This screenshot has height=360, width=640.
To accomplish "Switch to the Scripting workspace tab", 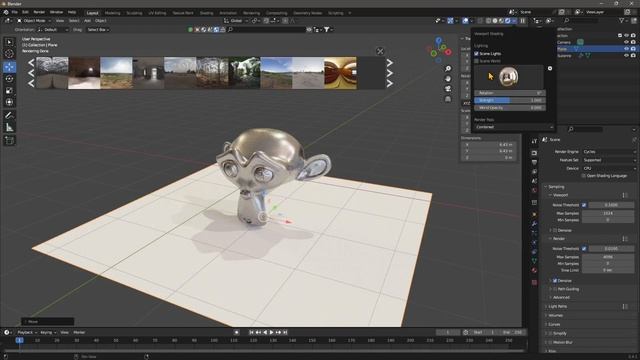I will click(x=336, y=13).
